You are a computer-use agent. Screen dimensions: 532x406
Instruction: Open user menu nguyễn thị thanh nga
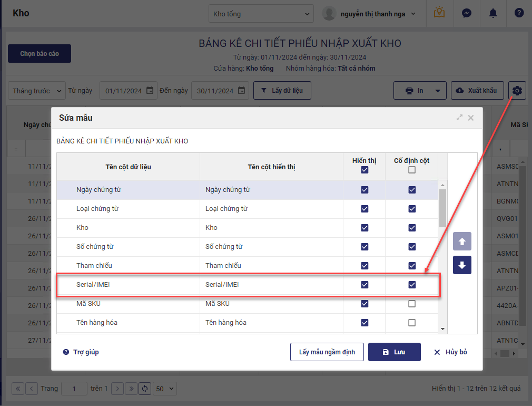click(x=370, y=14)
